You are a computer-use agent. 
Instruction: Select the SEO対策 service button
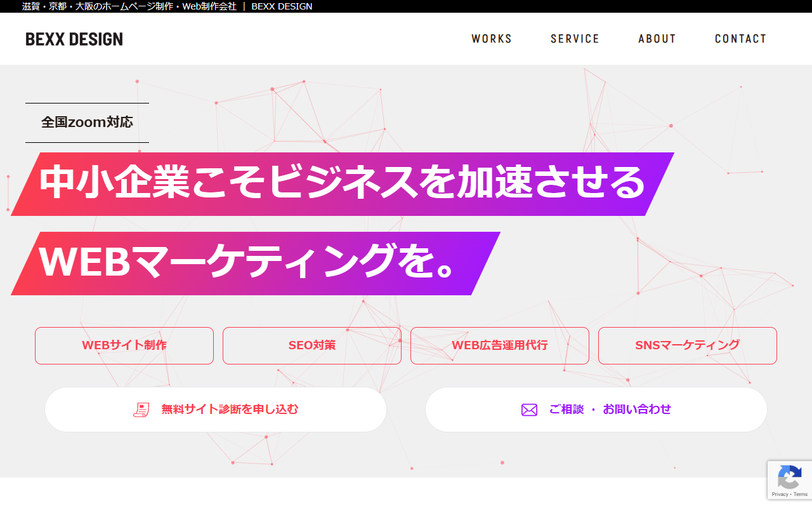point(311,345)
